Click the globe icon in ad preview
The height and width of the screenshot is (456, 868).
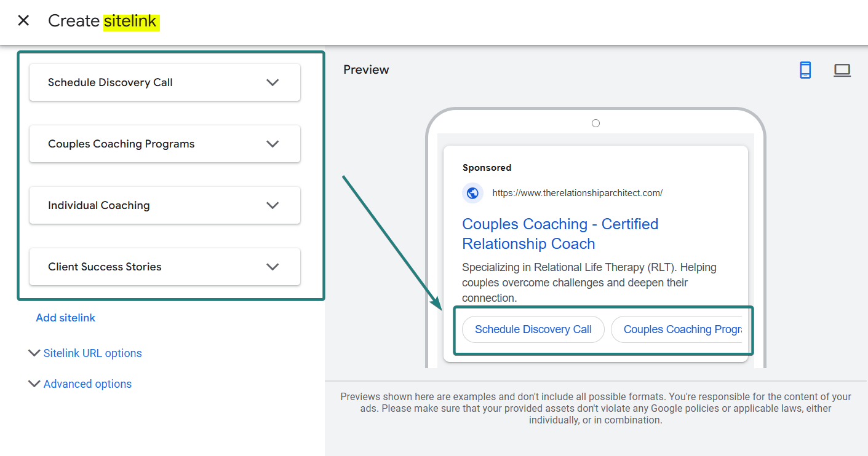tap(472, 193)
